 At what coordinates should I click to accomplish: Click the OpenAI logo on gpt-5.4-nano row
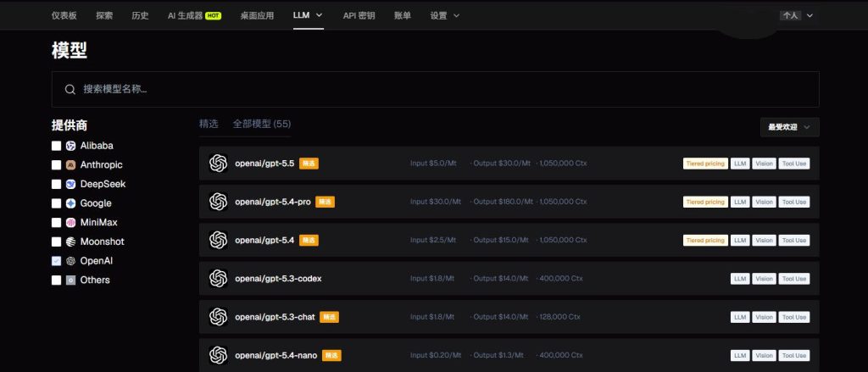(x=218, y=355)
